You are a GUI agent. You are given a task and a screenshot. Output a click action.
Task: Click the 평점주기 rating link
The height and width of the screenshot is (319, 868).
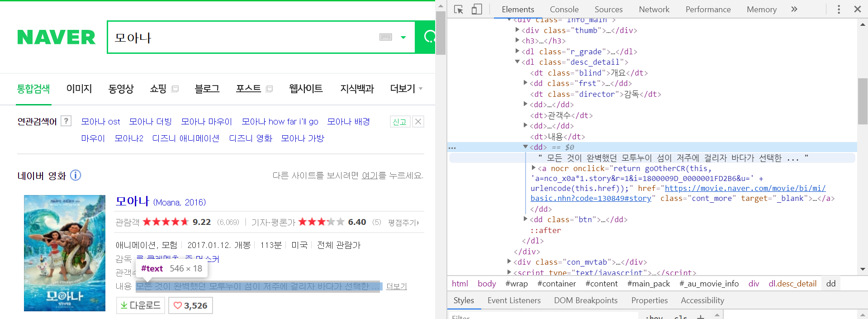pyautogui.click(x=403, y=223)
